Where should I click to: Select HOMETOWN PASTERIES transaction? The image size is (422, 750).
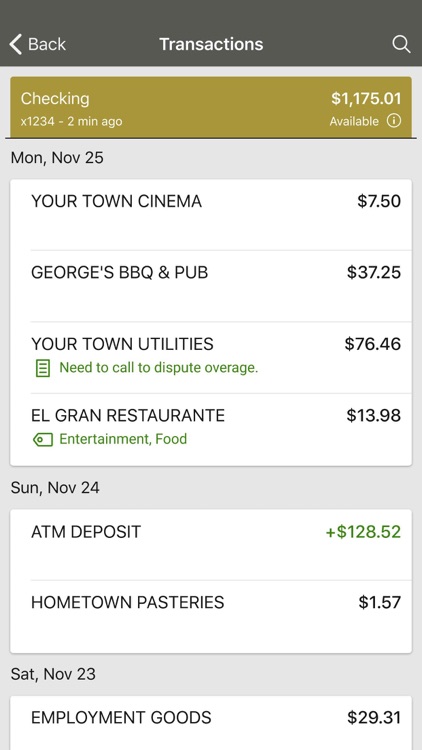(x=211, y=617)
